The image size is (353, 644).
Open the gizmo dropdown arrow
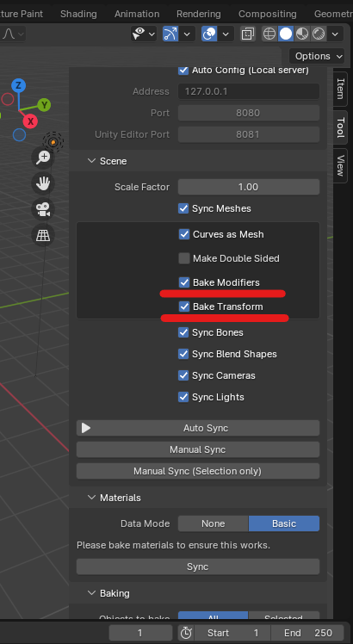187,34
